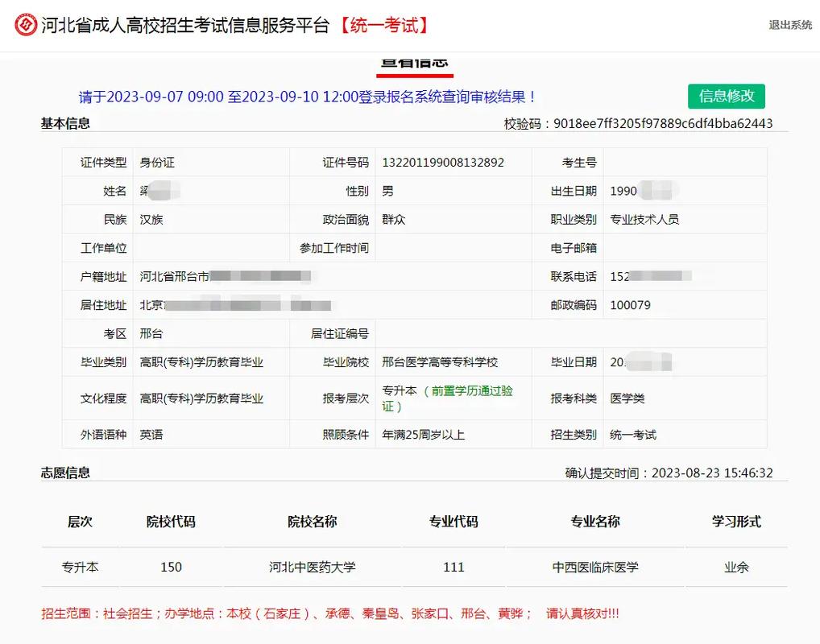The height and width of the screenshot is (644, 820).
Task: Click the 信息修改 green button
Action: tap(726, 96)
